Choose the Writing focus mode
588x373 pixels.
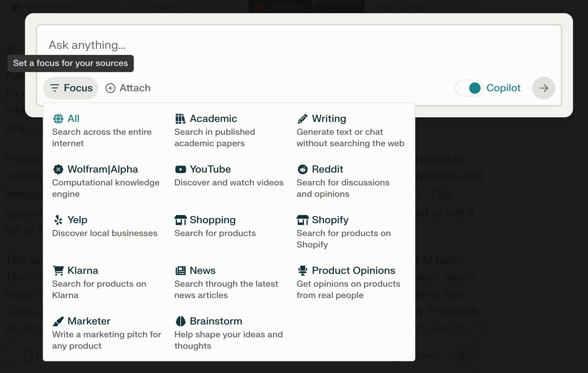(x=351, y=131)
